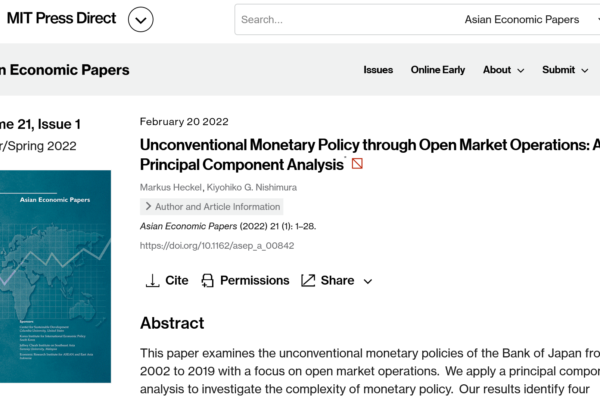Open the Online Early menu item
The image size is (600, 400).
[438, 70]
